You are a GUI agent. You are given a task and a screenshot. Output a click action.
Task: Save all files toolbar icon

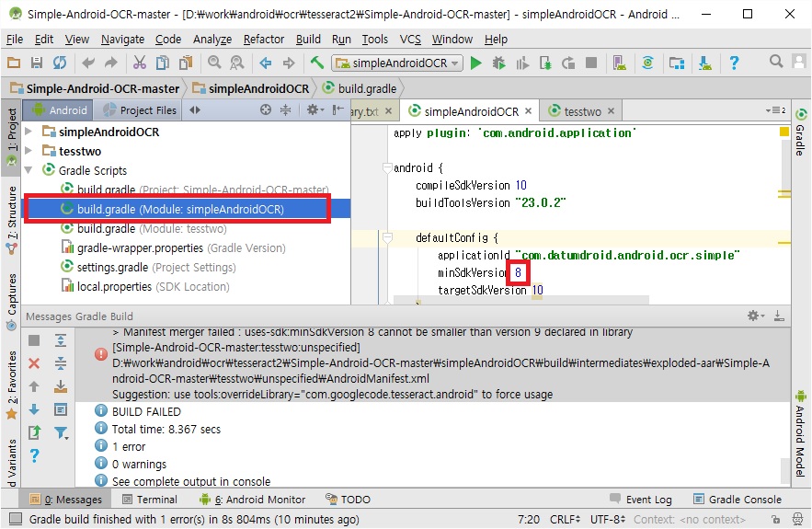(36, 63)
